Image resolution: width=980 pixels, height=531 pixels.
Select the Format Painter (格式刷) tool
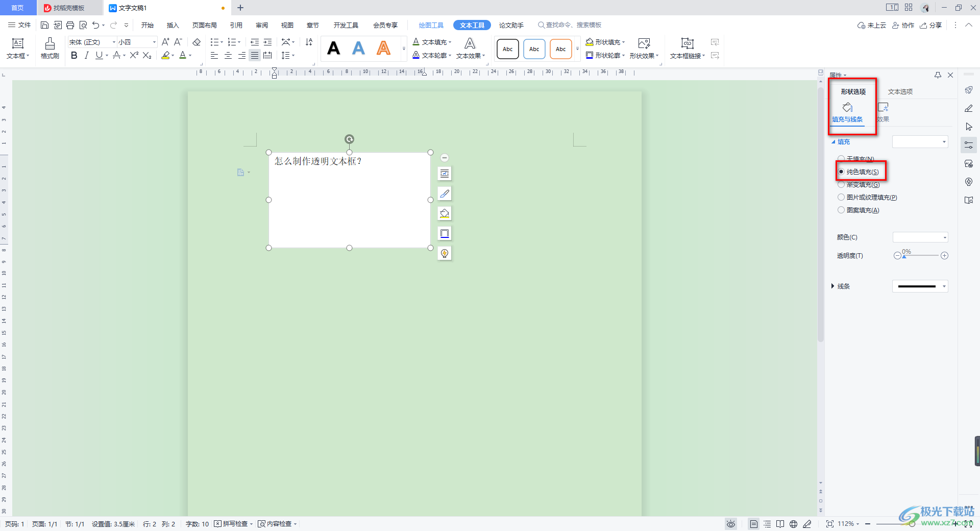tap(50, 49)
